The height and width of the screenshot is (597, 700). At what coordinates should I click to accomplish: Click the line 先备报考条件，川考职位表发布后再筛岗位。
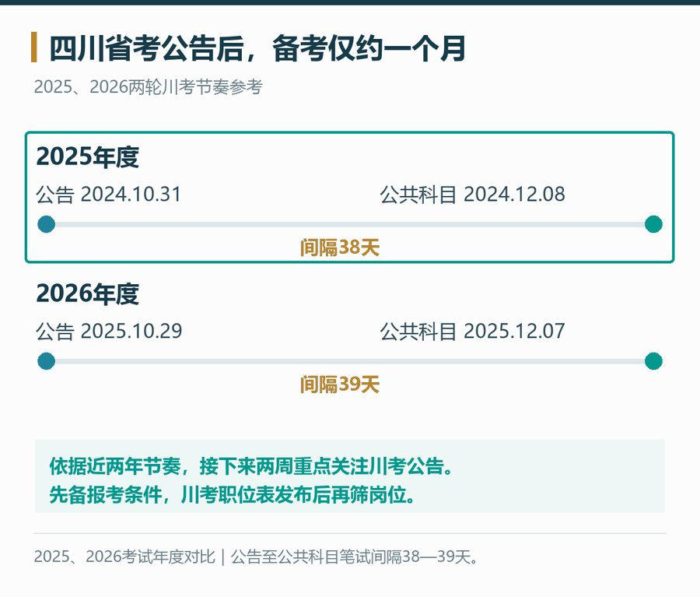tap(232, 495)
